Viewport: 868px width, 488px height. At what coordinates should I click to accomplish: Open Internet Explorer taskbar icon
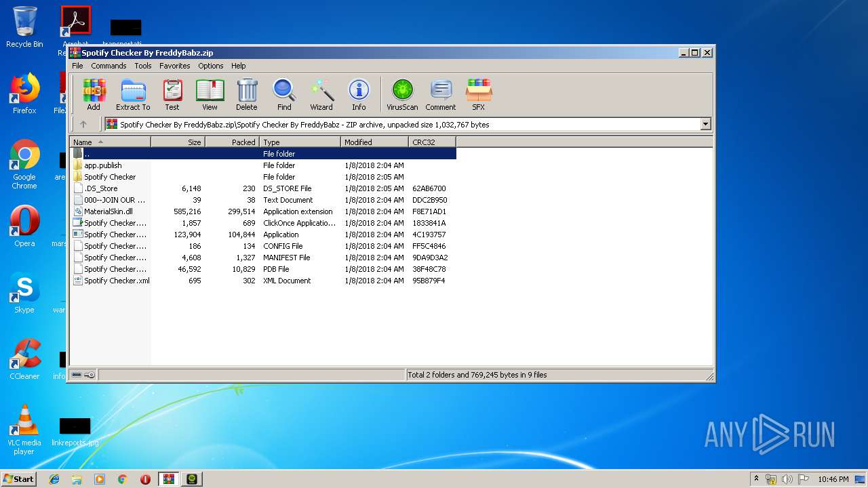click(x=54, y=479)
